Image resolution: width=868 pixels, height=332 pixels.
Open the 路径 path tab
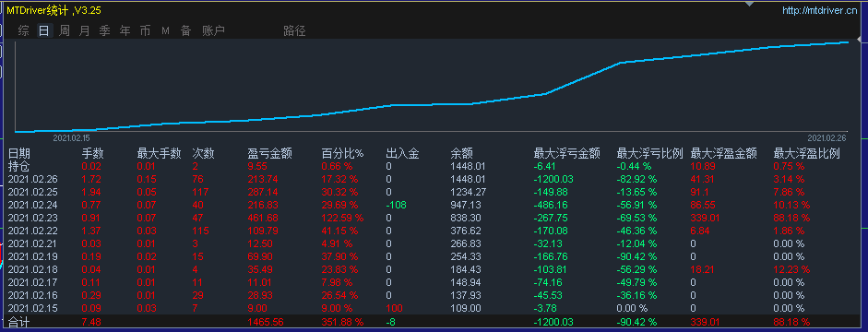pos(294,31)
